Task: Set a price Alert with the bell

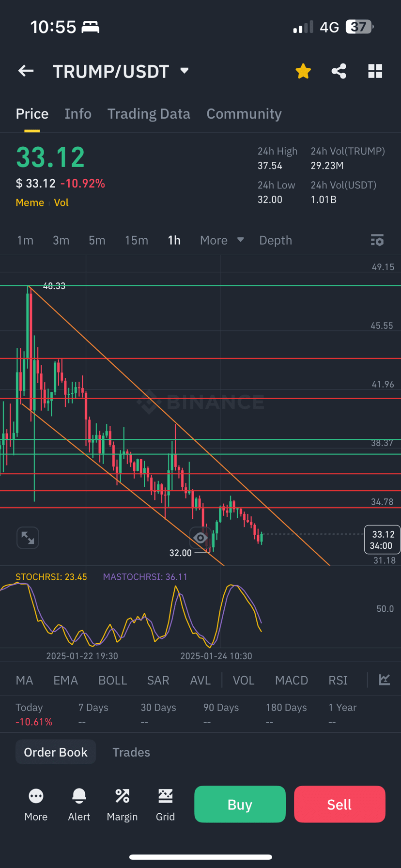Action: pos(79,805)
